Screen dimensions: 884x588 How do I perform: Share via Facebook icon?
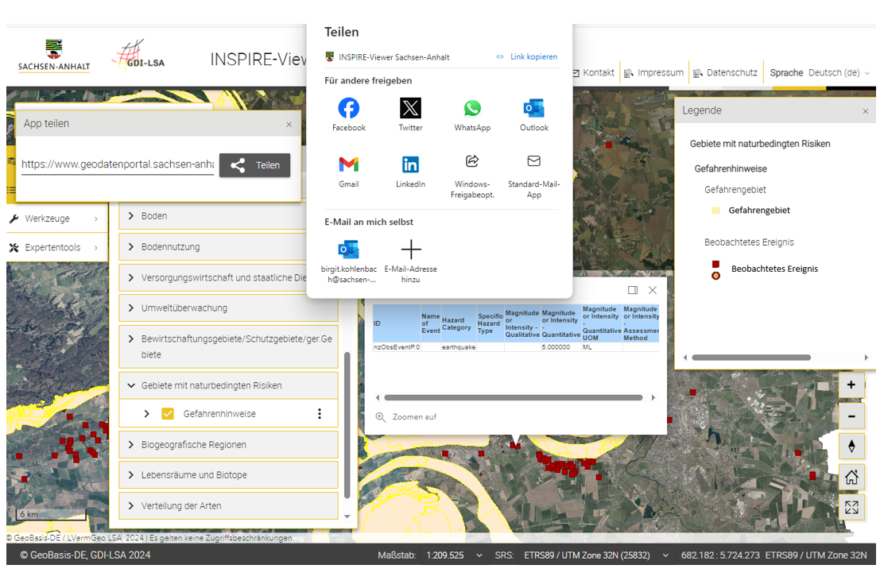pos(348,109)
